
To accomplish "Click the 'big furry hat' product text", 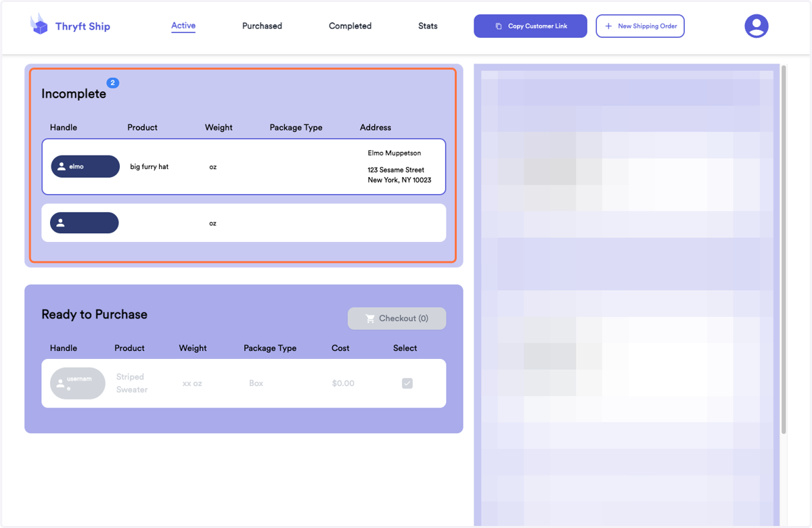I will [x=150, y=166].
